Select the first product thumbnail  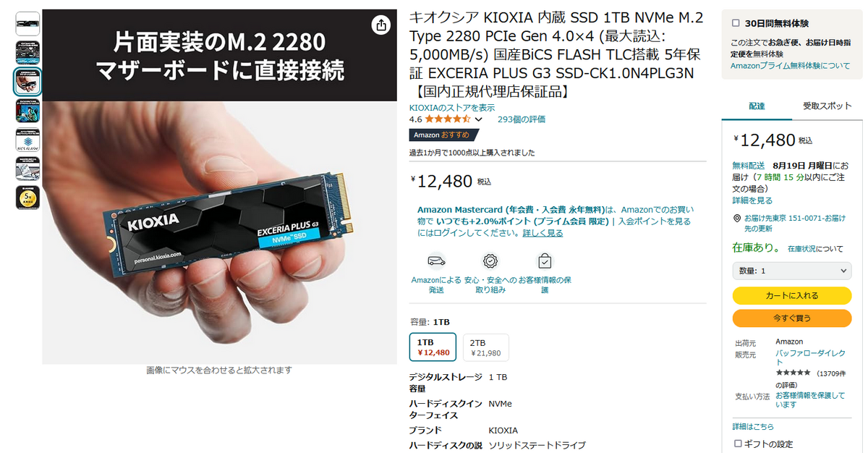coord(28,24)
